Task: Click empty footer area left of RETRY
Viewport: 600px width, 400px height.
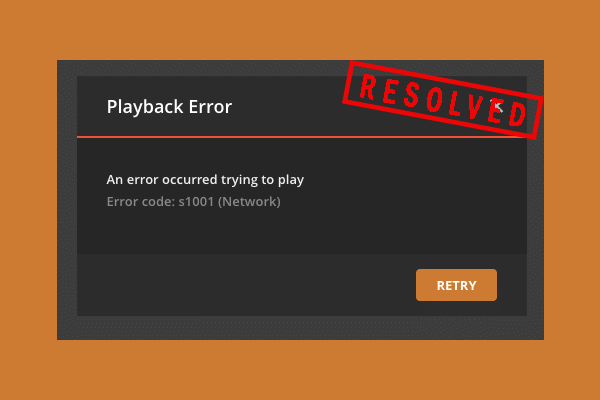Action: (x=245, y=285)
